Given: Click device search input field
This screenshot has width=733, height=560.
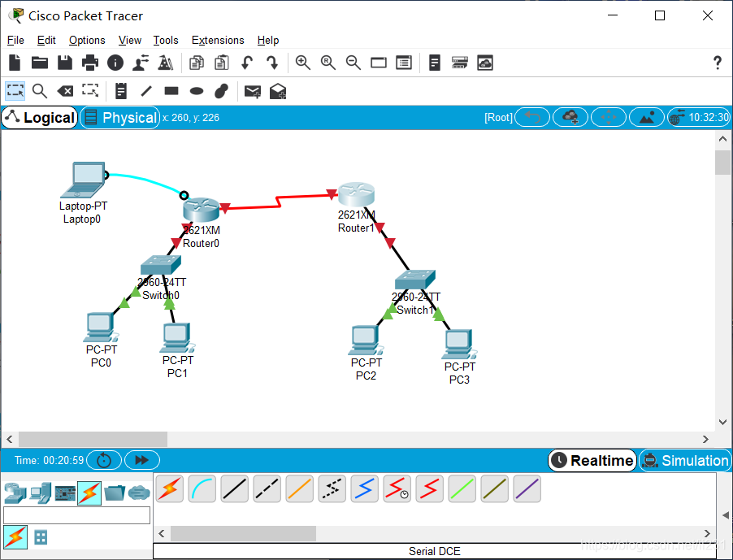Looking at the screenshot, I should 76,515.
